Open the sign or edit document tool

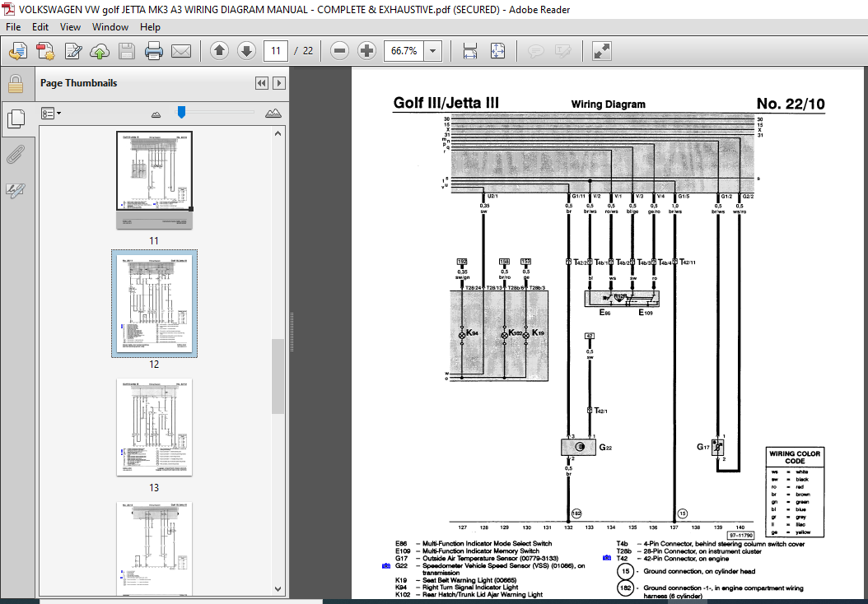coord(73,52)
